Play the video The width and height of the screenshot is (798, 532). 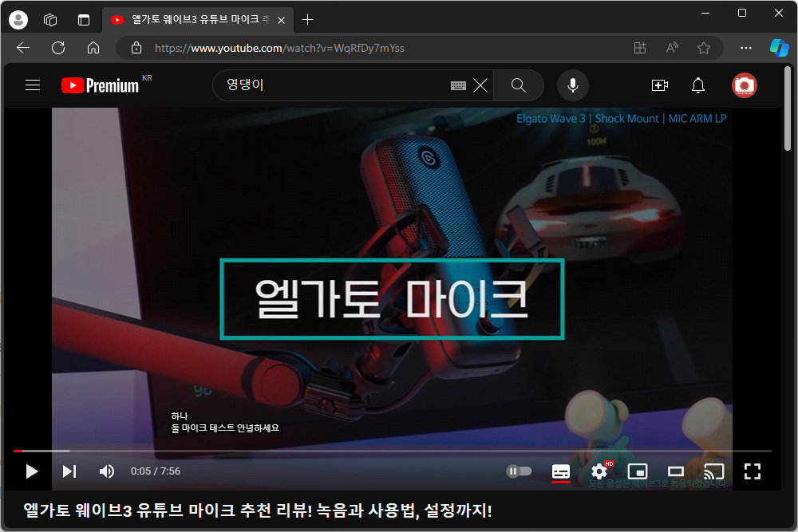click(x=32, y=471)
